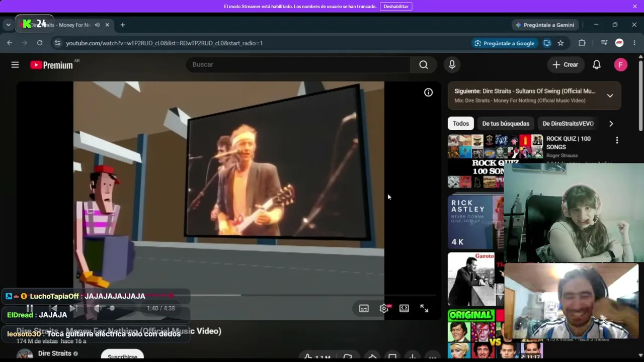
Task: Show more filter chips with right arrow
Action: pos(611,123)
